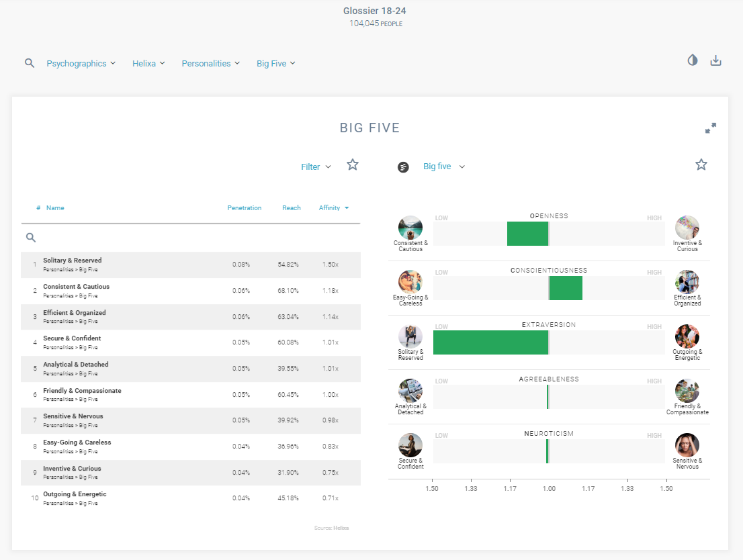Viewport: 743px width, 560px height.
Task: Click the 0.71x affinity value
Action: 331,498
